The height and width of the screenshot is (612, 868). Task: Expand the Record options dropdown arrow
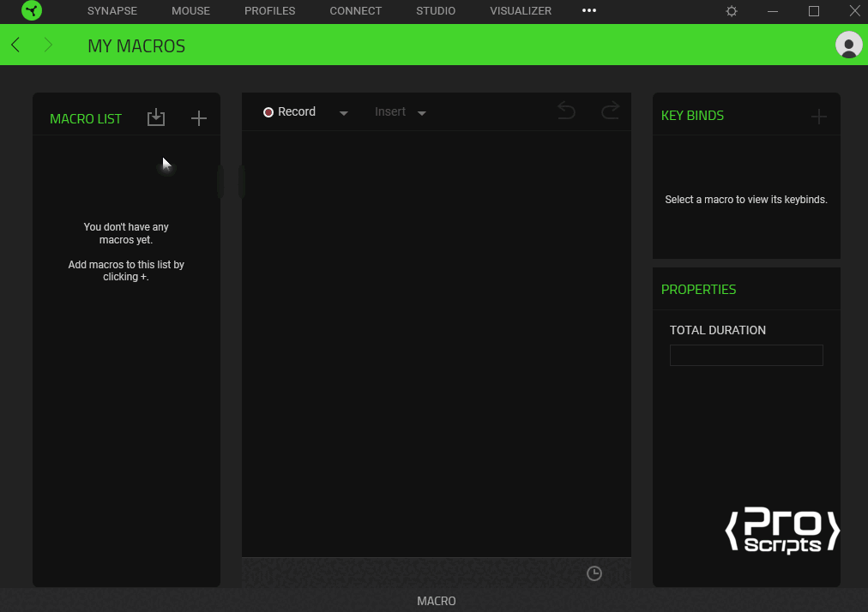tap(343, 112)
